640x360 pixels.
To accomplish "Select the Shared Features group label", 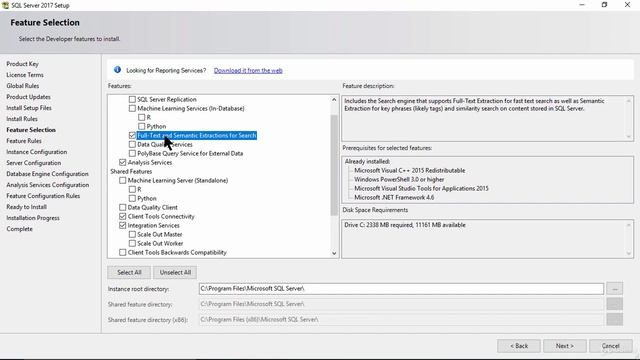I will click(x=131, y=171).
